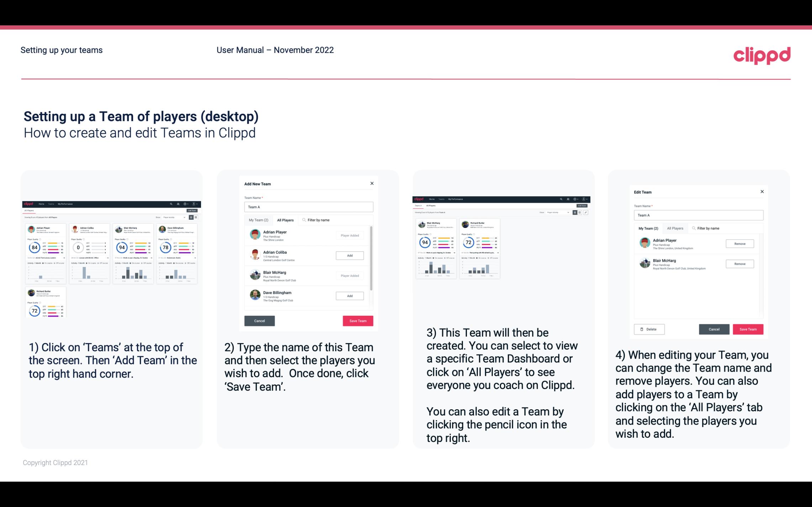The height and width of the screenshot is (507, 812).
Task: Click the Team Name input field
Action: point(309,207)
